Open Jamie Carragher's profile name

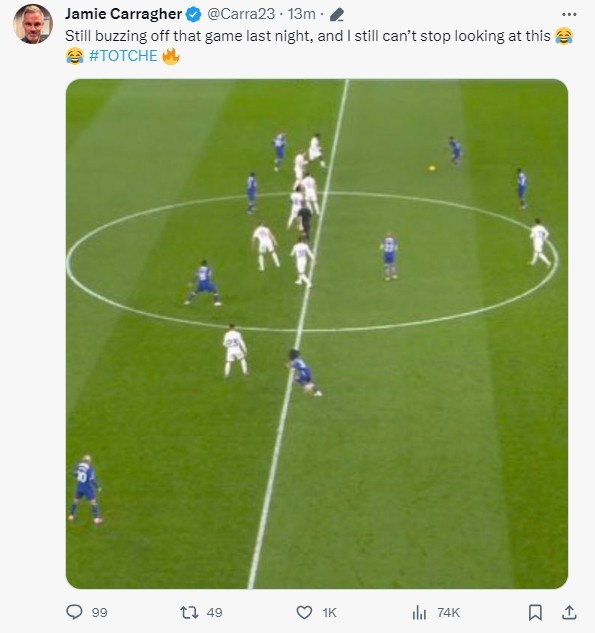(x=124, y=14)
